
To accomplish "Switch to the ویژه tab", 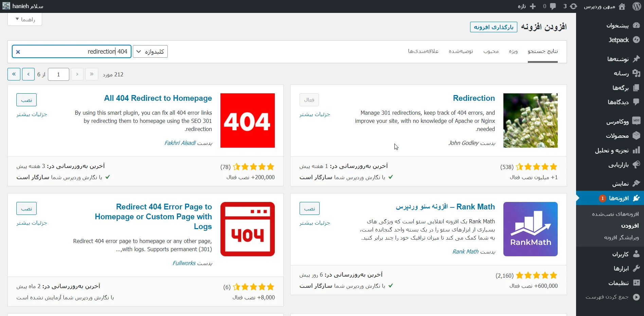I will (x=513, y=51).
